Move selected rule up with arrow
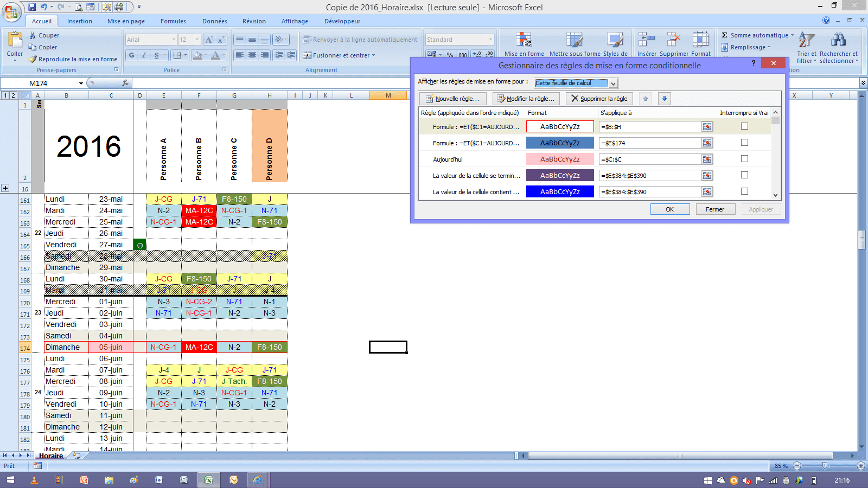868x500 pixels. (x=645, y=99)
